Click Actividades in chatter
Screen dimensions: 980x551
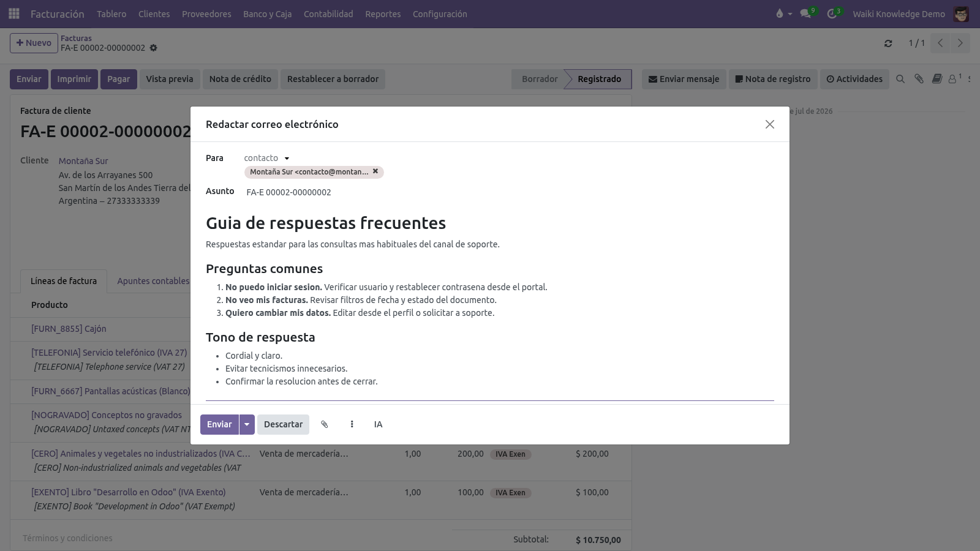coord(854,79)
